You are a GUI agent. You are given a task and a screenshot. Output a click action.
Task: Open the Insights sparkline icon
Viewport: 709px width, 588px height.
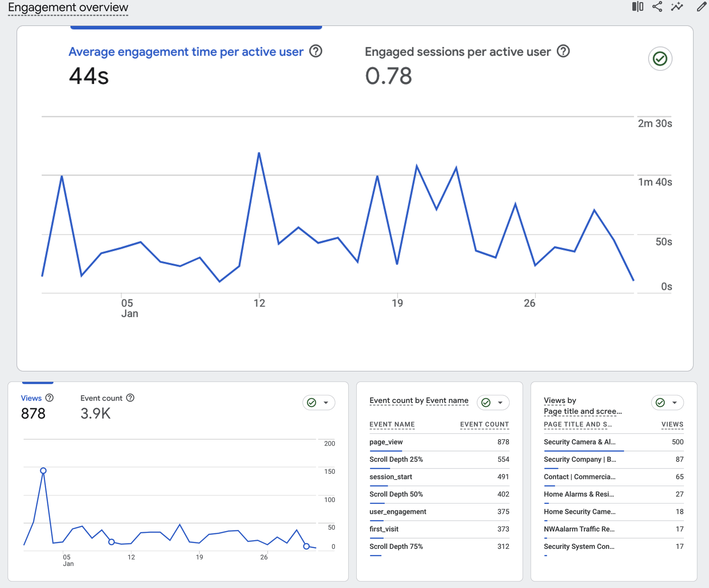click(x=677, y=7)
